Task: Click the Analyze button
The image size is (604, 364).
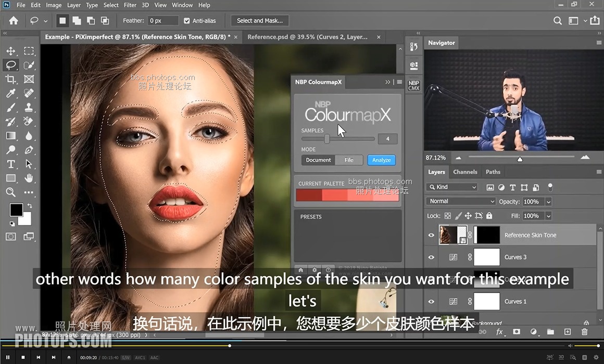Action: click(x=381, y=160)
